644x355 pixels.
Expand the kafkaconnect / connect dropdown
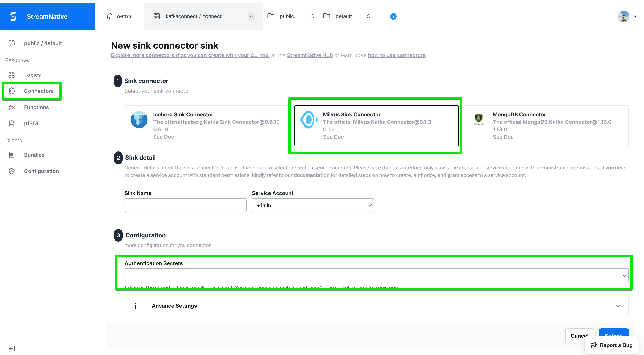tap(251, 16)
